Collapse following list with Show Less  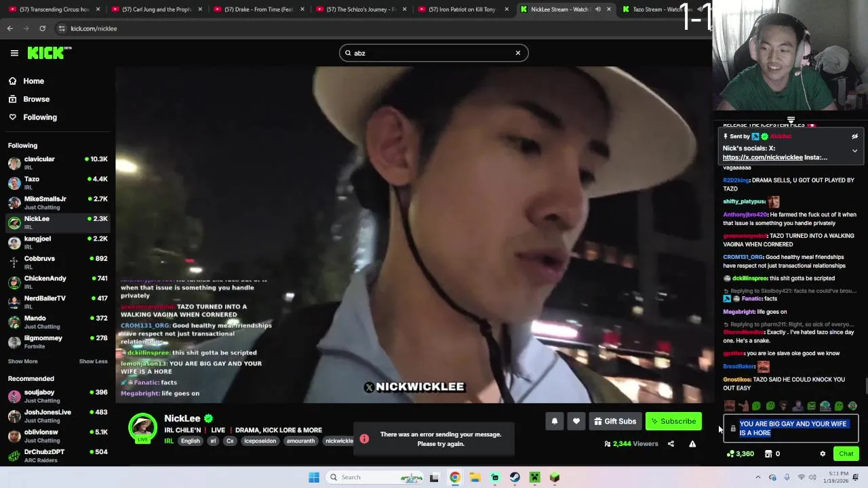point(93,361)
